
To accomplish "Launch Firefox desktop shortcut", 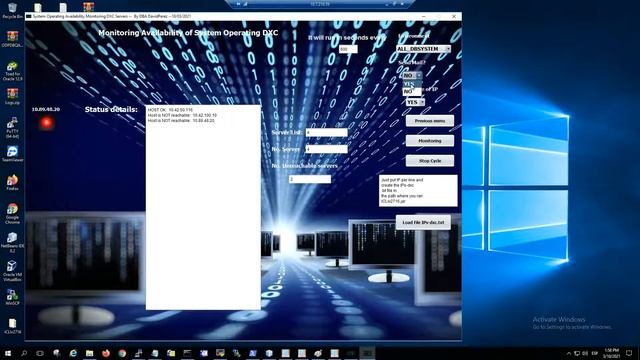I will [x=12, y=182].
